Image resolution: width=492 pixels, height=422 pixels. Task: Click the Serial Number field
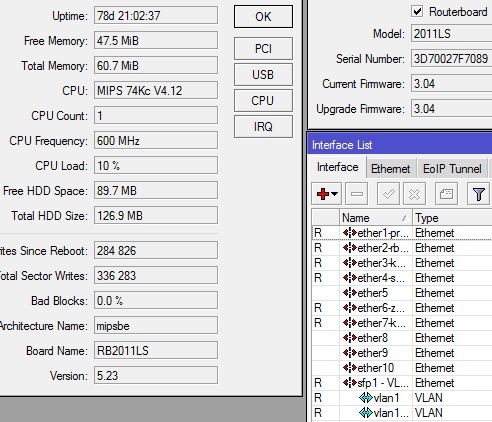pos(451,58)
